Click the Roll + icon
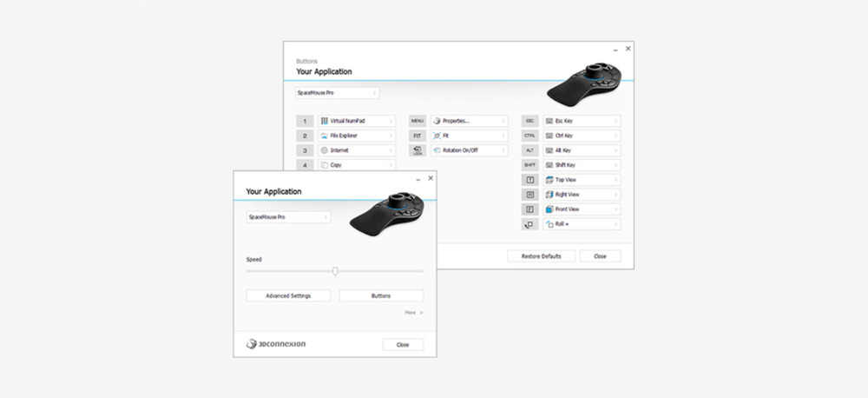Image resolution: width=868 pixels, height=398 pixels. 549,224
